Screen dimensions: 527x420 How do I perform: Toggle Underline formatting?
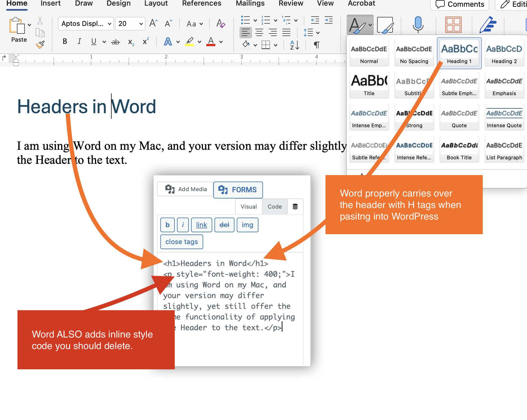[94, 42]
